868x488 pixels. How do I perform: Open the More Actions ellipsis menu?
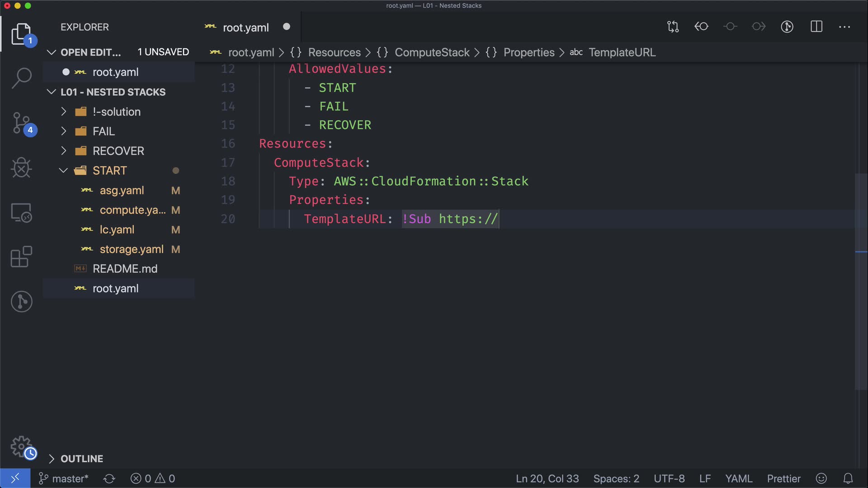point(844,27)
